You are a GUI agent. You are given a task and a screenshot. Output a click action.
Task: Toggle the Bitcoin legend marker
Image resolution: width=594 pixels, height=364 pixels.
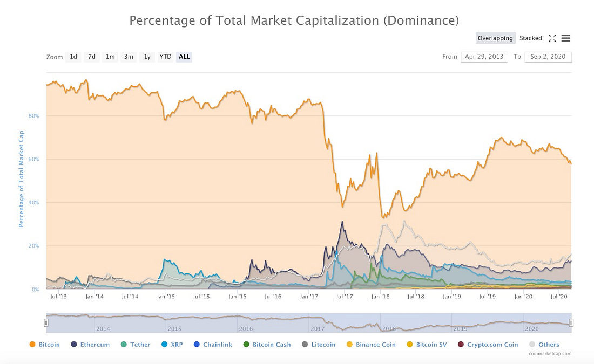tap(32, 345)
